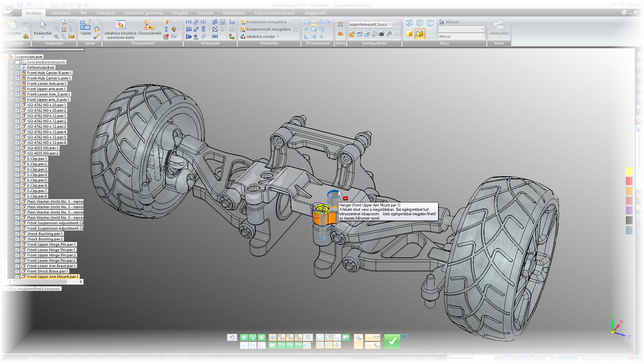The width and height of the screenshot is (644, 362).
Task: Click the camera snapshot configuration icon
Action: coord(382,34)
